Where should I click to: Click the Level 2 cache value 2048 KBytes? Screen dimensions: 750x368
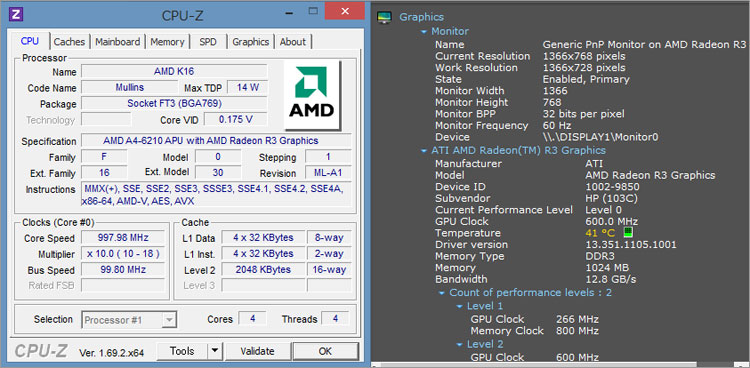[x=263, y=269]
